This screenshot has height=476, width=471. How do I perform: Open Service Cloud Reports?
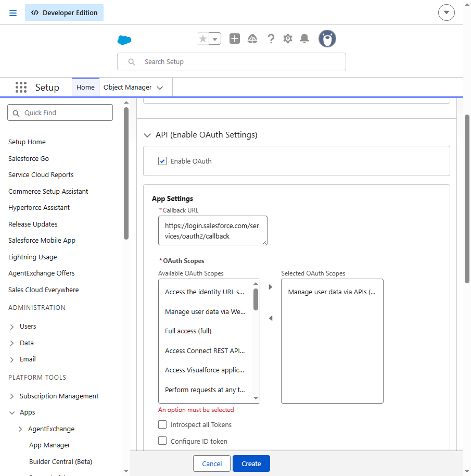[x=41, y=175]
